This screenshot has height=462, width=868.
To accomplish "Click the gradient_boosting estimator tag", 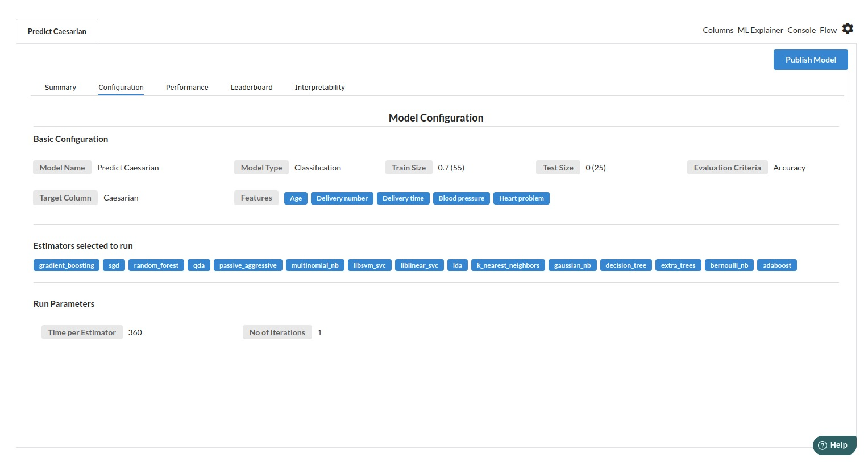I will pyautogui.click(x=67, y=265).
